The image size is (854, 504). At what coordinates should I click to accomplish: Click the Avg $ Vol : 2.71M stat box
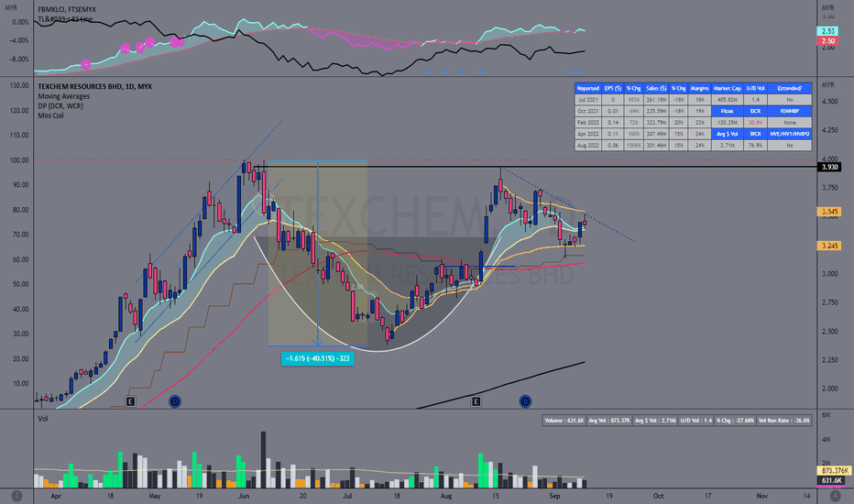click(x=655, y=420)
